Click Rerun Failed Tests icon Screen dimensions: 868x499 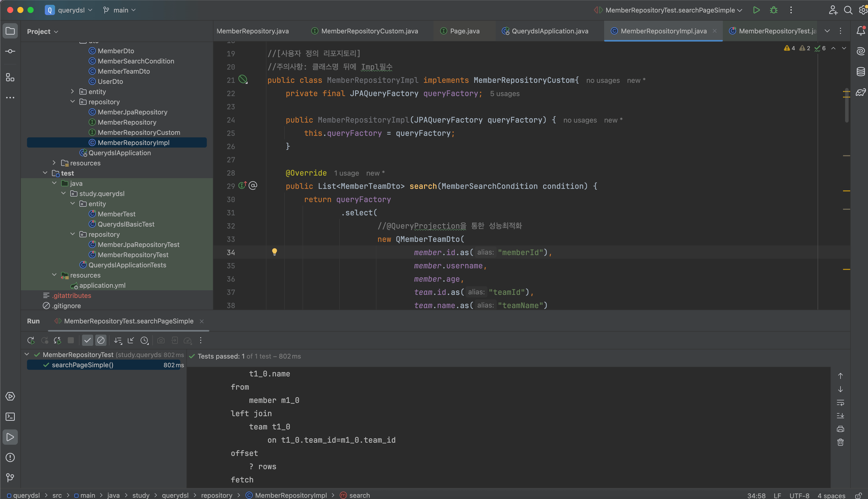point(45,340)
